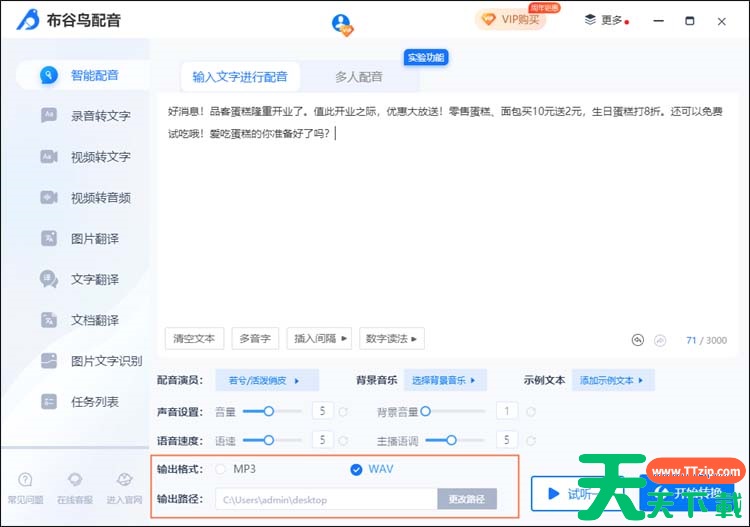Viewport: 750px width, 527px height.
Task: Click the bird logo of 布谷鸟配音
Action: (x=28, y=20)
